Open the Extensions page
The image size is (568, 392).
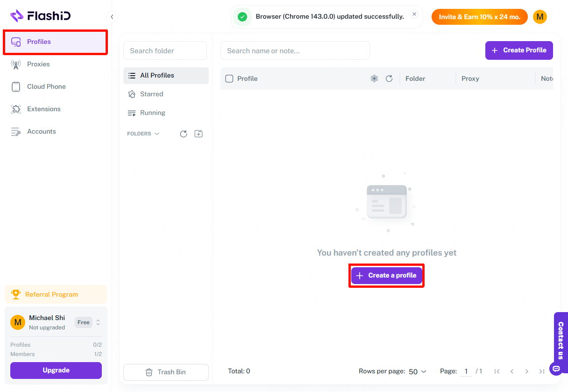pos(44,109)
